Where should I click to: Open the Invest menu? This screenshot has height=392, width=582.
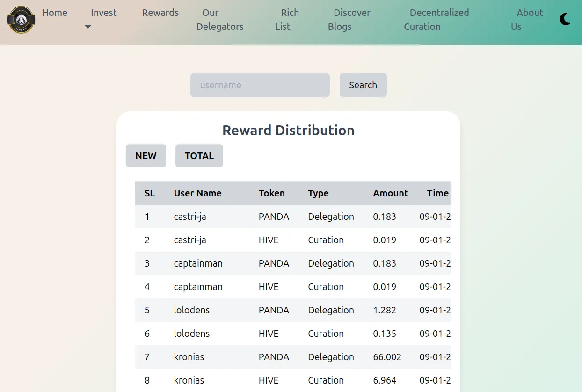[104, 13]
